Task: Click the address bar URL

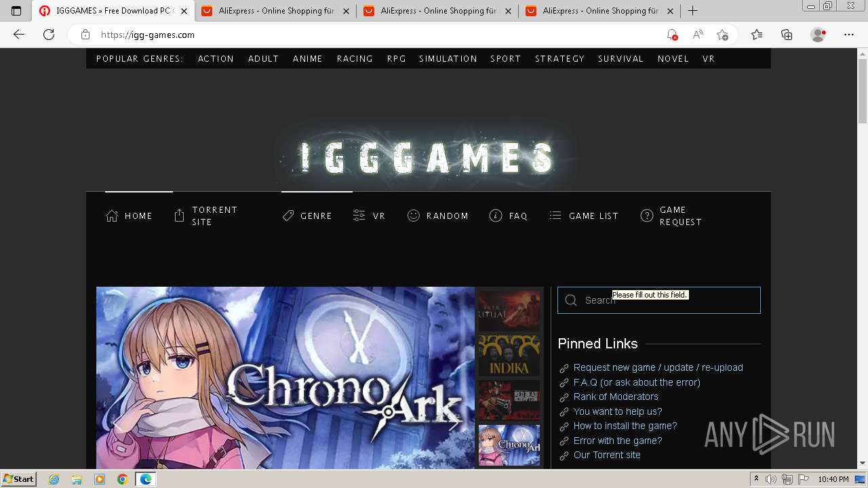Action: click(x=148, y=35)
